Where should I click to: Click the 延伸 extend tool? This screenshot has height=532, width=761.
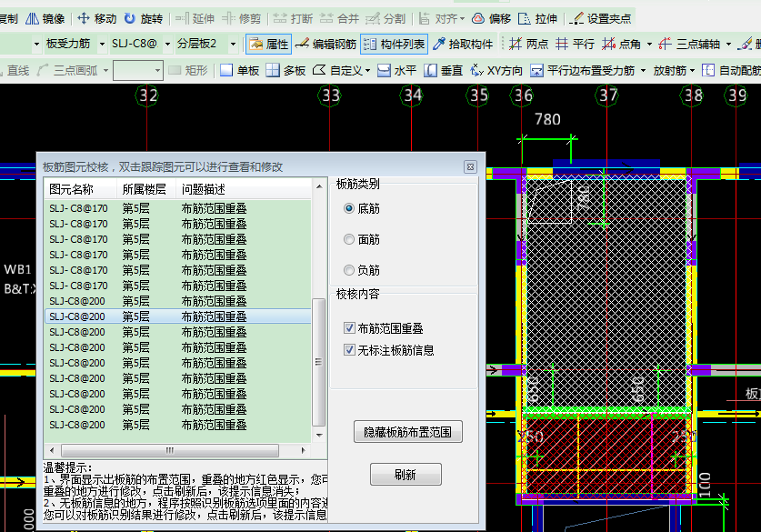(x=195, y=18)
